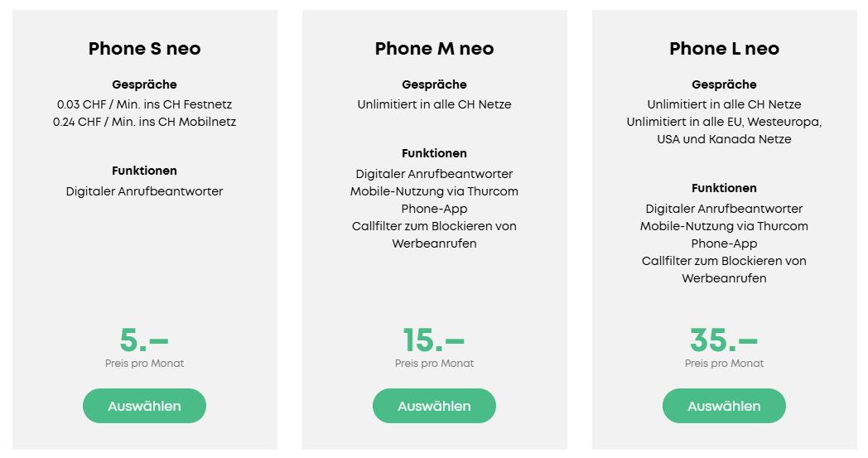Click the Phone M neo title
868x458 pixels.
coord(434,49)
